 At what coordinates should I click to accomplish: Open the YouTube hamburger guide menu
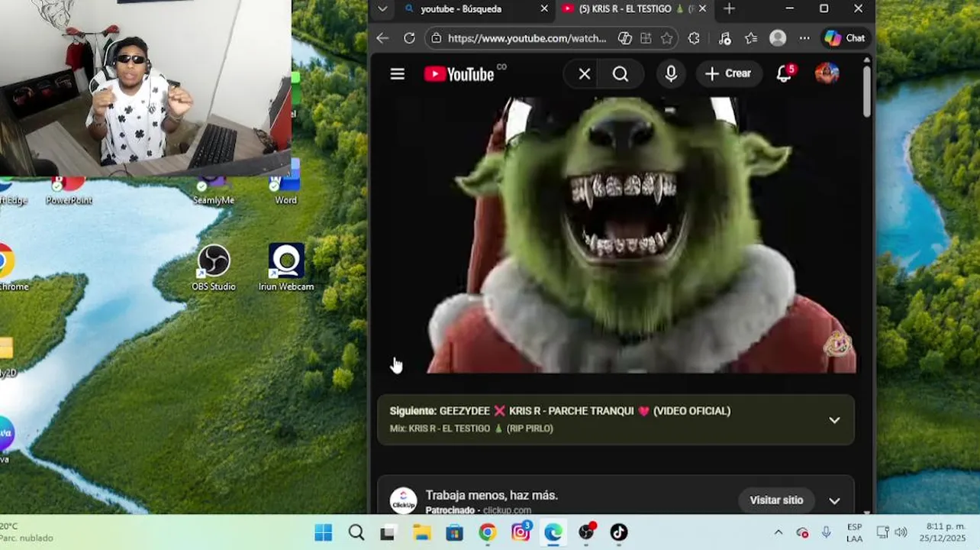pos(397,74)
